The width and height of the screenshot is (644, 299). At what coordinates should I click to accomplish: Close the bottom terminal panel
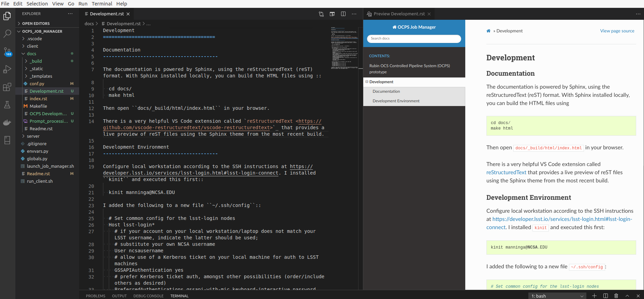[x=638, y=296]
